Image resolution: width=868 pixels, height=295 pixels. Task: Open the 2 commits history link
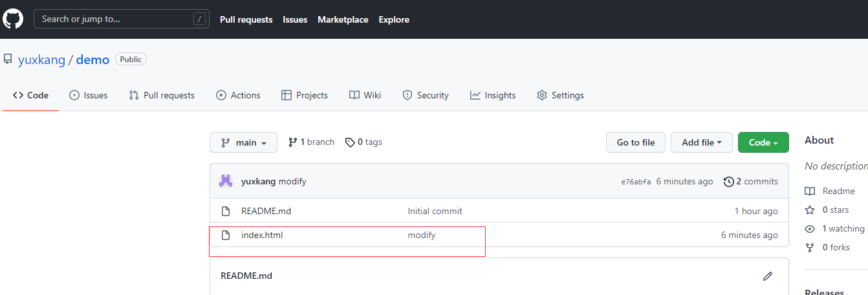[751, 182]
